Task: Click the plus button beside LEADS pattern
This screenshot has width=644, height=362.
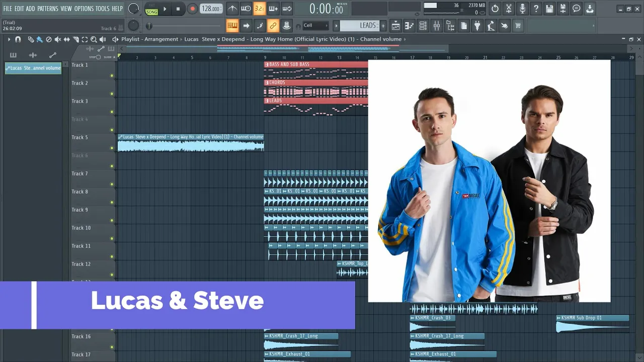Action: pyautogui.click(x=383, y=26)
